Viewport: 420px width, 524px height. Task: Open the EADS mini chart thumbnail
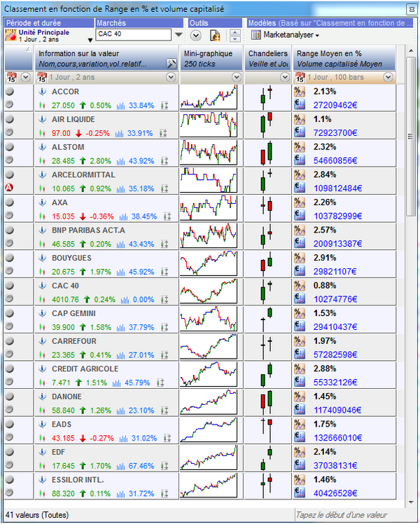pos(209,430)
